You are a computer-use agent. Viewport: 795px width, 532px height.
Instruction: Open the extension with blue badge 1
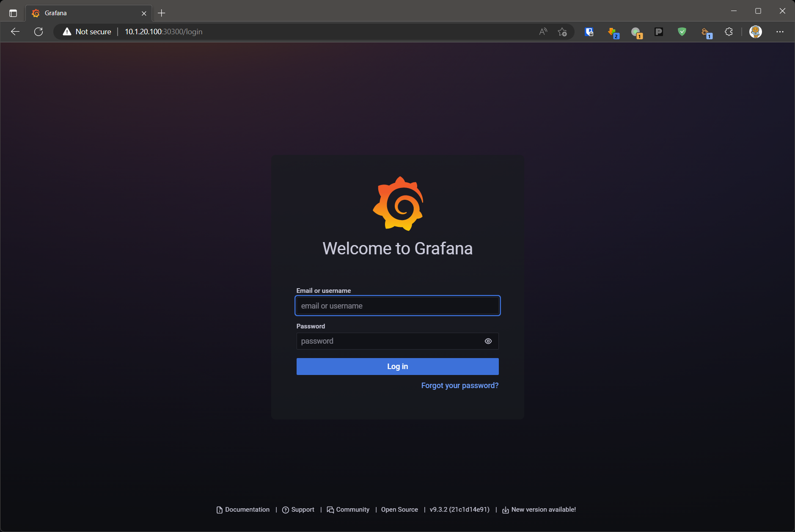tap(706, 33)
